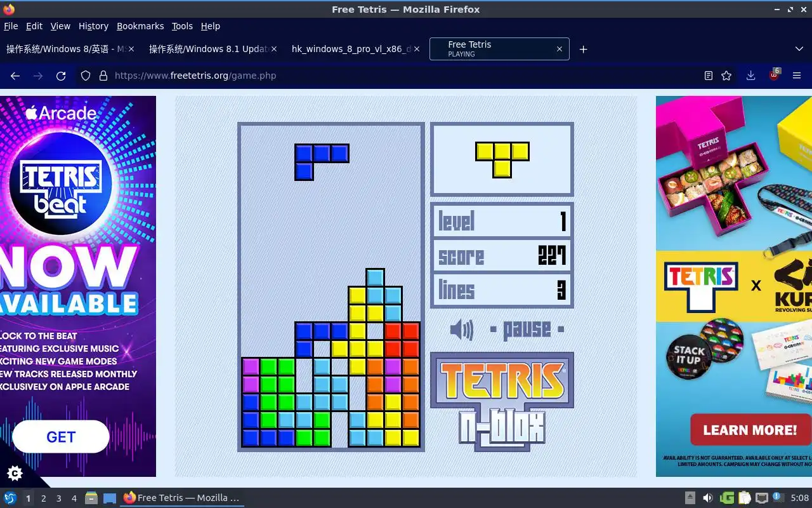Open the system tray volume icon
The image size is (812, 508).
[707, 498]
